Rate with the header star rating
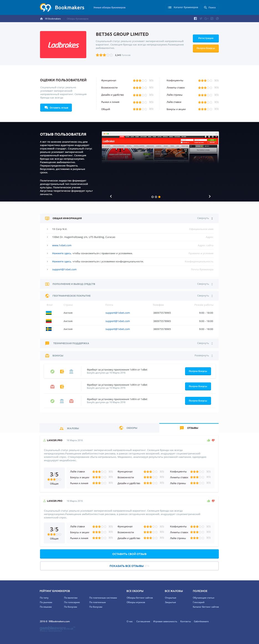This screenshot has height=644, width=259. [x=104, y=55]
